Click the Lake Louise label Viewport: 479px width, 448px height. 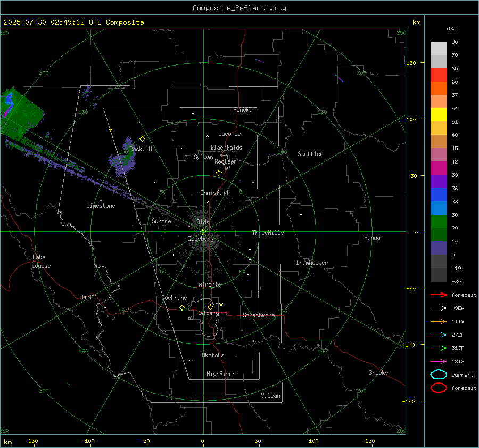[41, 262]
